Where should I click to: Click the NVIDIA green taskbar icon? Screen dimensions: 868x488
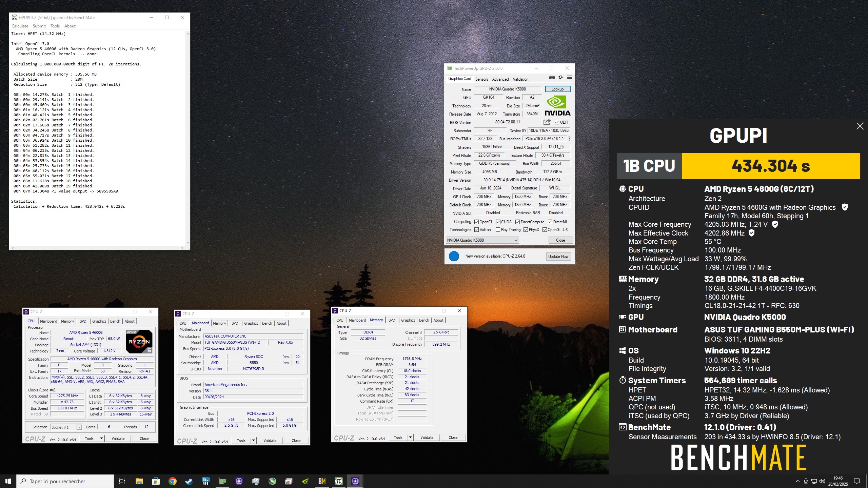pos(305,481)
